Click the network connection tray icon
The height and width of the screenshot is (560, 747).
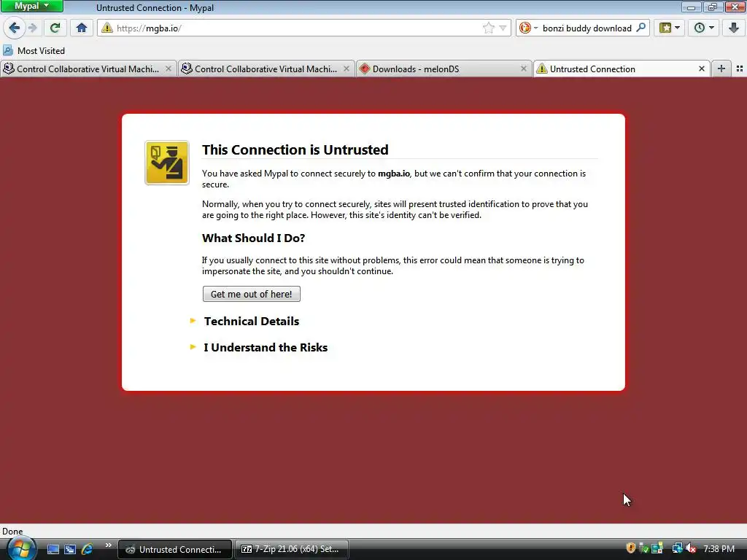click(x=677, y=548)
